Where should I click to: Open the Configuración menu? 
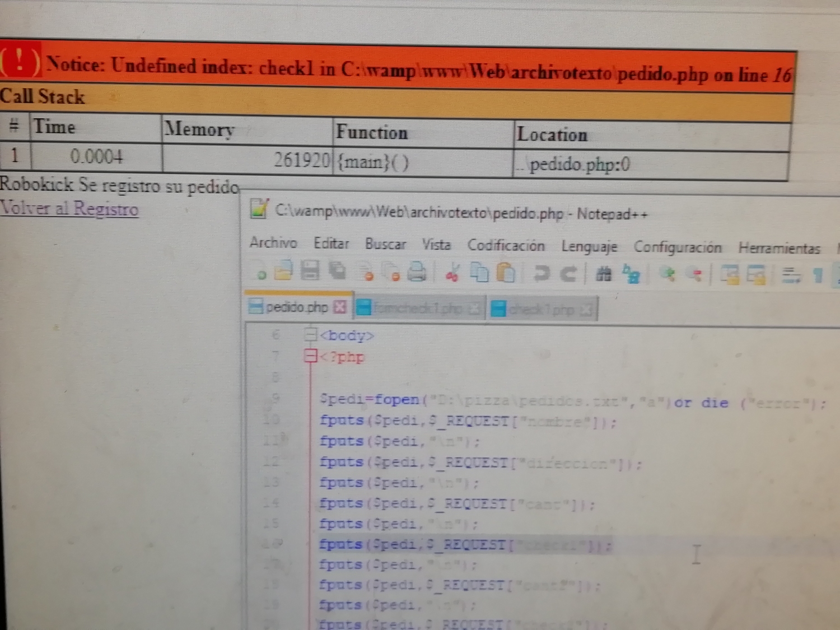(x=678, y=247)
